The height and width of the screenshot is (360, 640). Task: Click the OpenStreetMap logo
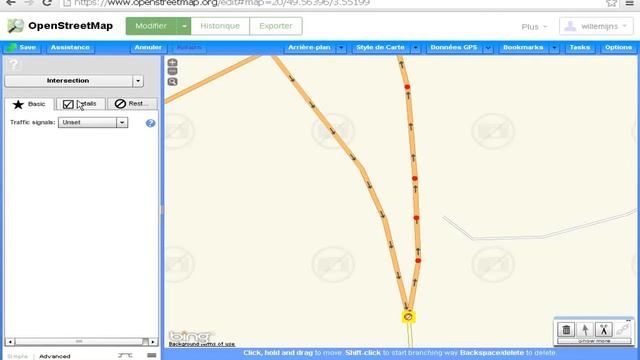(60, 26)
